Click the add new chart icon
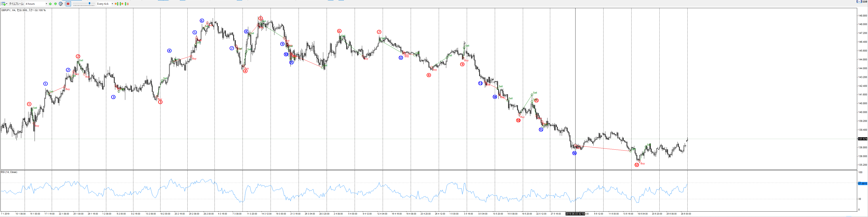The height and width of the screenshot is (217, 868). click(3, 4)
